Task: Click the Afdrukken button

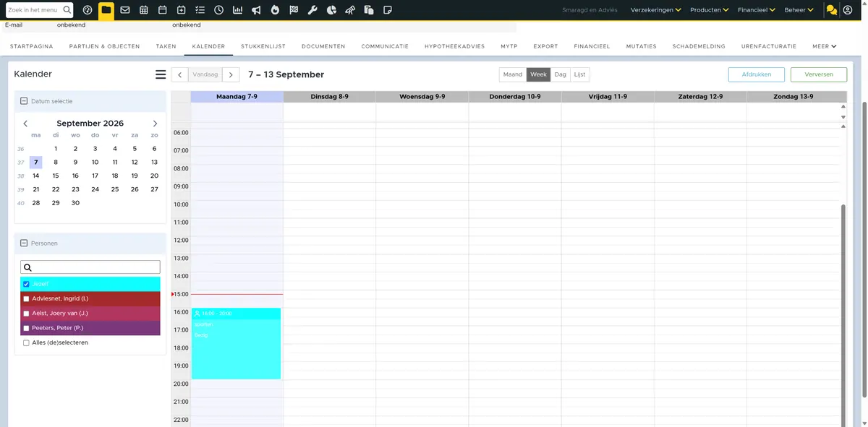Action: click(x=757, y=74)
